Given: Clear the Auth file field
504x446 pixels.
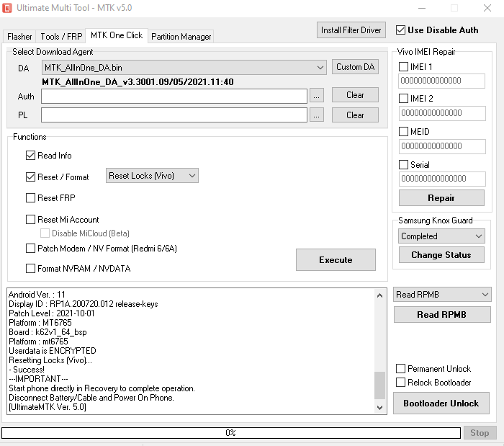Looking at the screenshot, I should point(355,95).
